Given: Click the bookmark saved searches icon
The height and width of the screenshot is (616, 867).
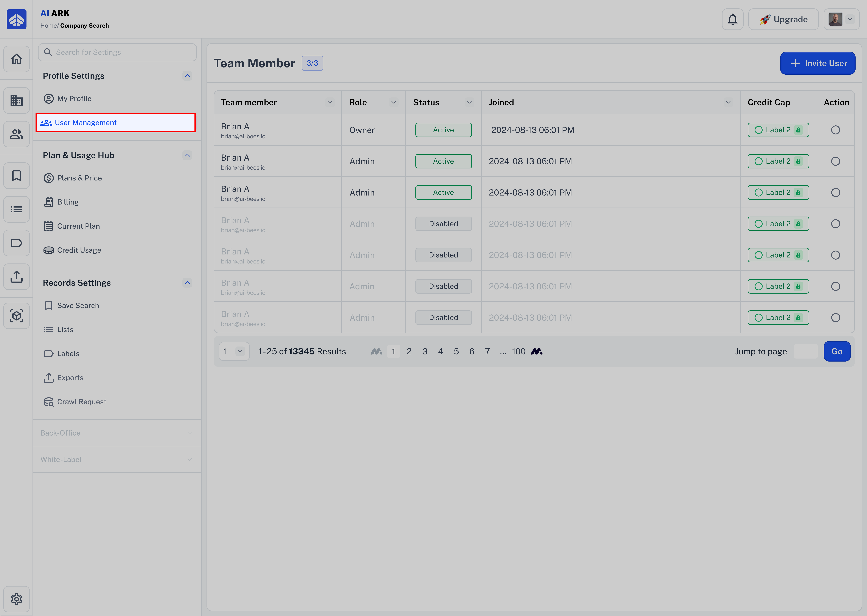Looking at the screenshot, I should [16, 176].
